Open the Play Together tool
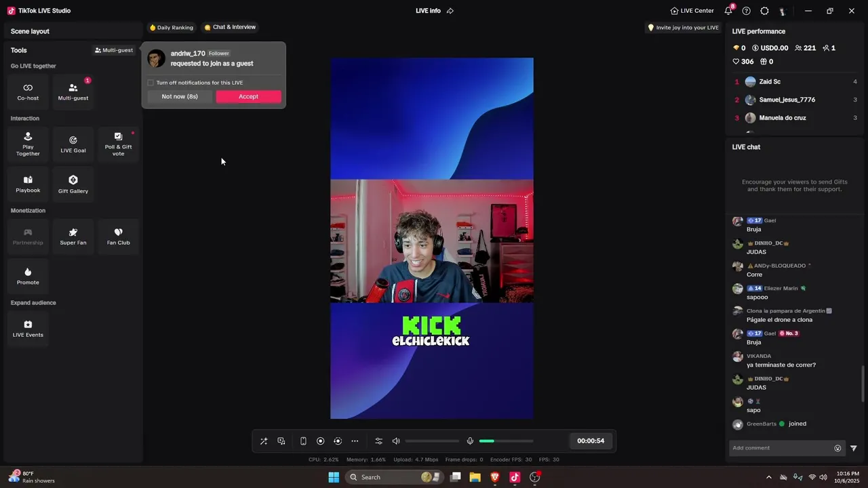 [28, 144]
